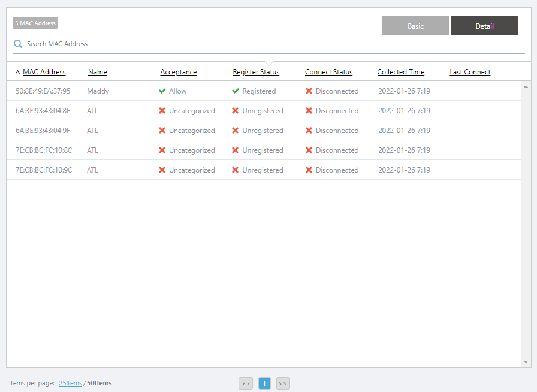537x392 pixels.
Task: Click red Uncategorized X for 6A:3E:93:43:04:8F
Action: coord(162,111)
